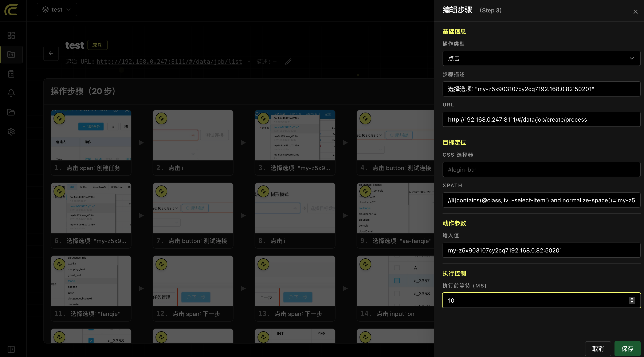Click the (Step 3) label in panel header

click(491, 10)
